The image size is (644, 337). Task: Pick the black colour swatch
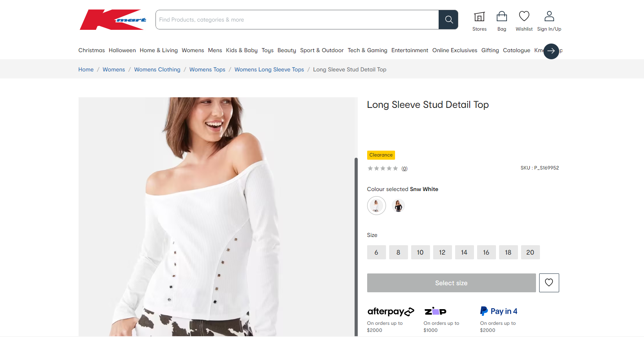[x=398, y=206]
